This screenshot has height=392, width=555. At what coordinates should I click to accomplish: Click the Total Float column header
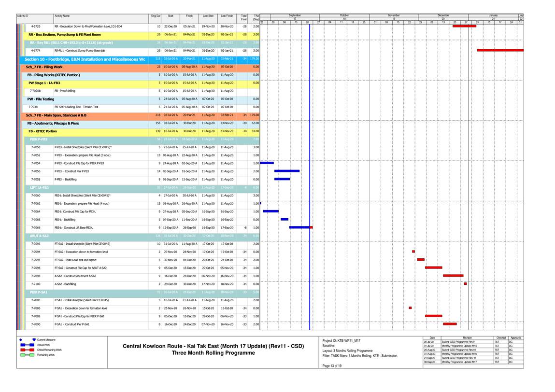[x=243, y=18]
